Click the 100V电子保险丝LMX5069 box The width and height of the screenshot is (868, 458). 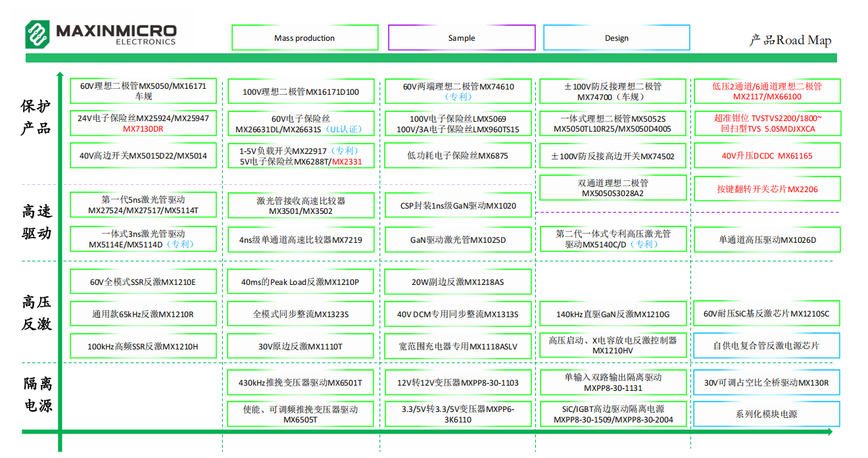[x=458, y=124]
